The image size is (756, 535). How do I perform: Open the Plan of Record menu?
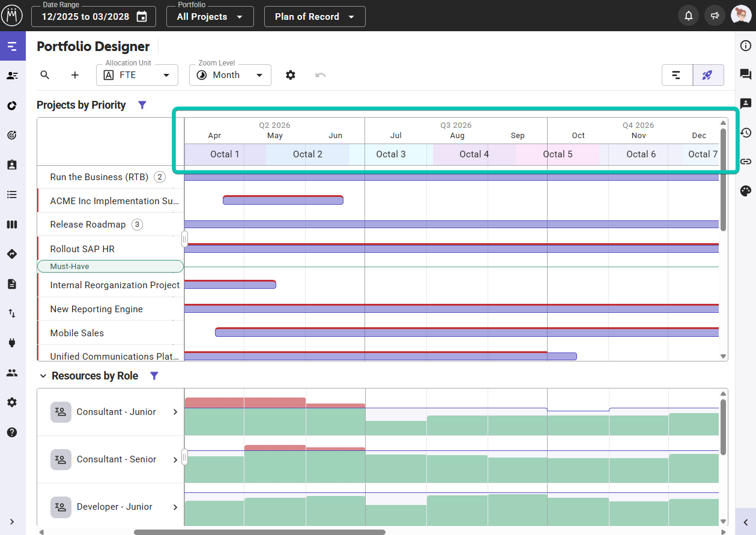point(314,17)
